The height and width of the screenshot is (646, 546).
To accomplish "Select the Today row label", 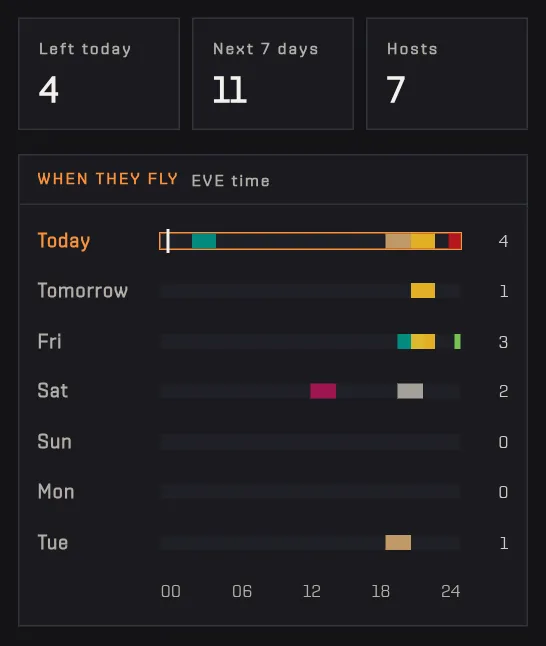I will tap(63, 241).
